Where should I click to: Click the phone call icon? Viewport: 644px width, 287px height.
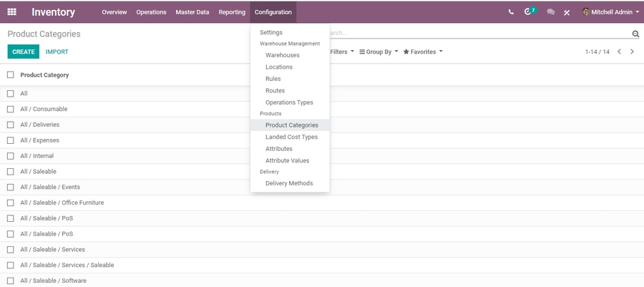point(511,12)
